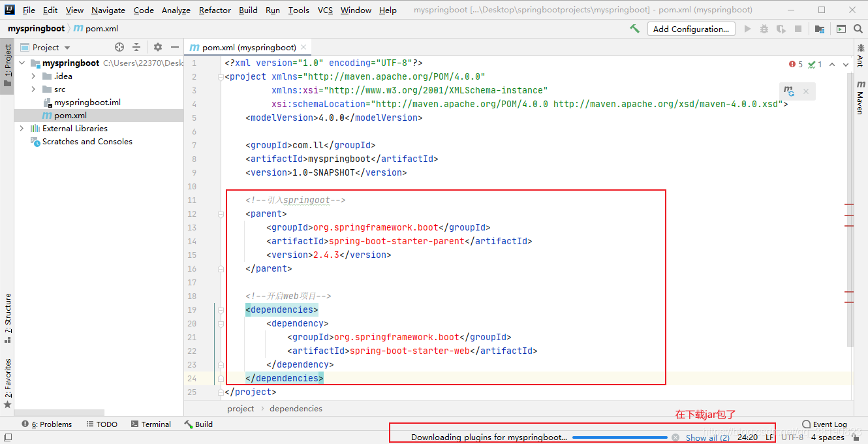Fold the dependencies tag at line 19
The height and width of the screenshot is (444, 868).
[221, 309]
